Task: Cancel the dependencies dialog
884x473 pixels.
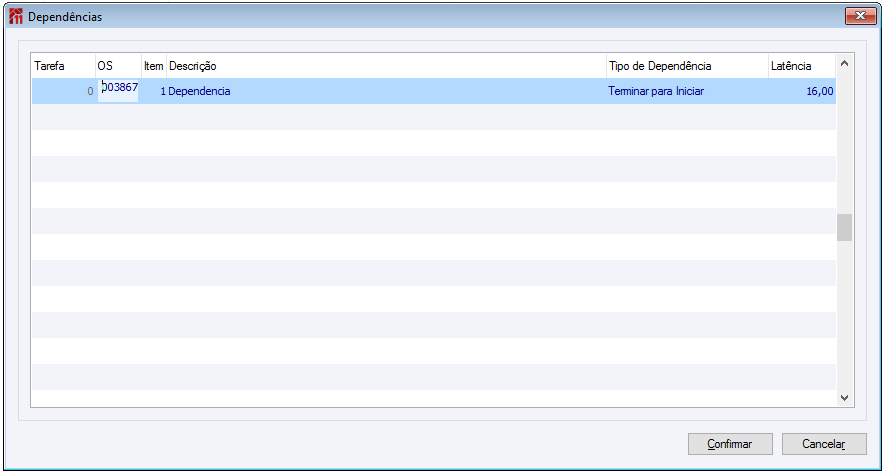Action: [x=824, y=444]
